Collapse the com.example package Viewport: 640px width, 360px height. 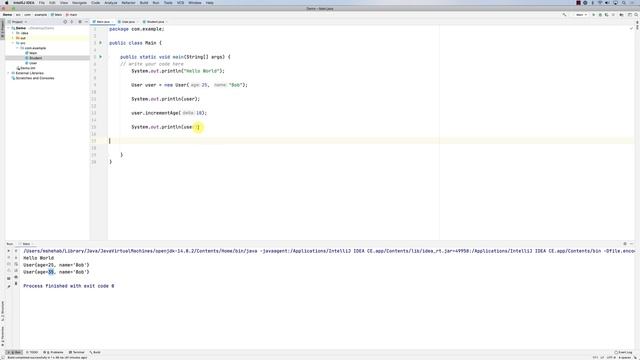coord(18,48)
